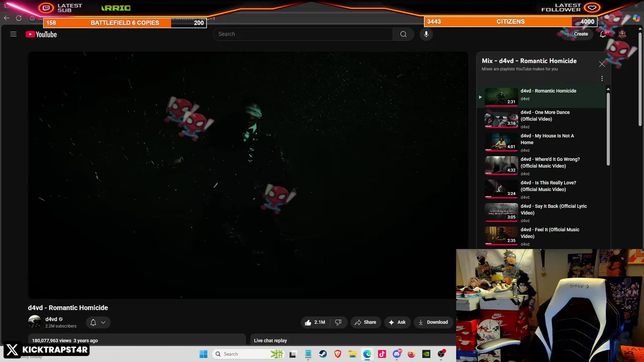The image size is (644, 362).
Task: Click the d4vd channel name under title
Action: click(51, 319)
